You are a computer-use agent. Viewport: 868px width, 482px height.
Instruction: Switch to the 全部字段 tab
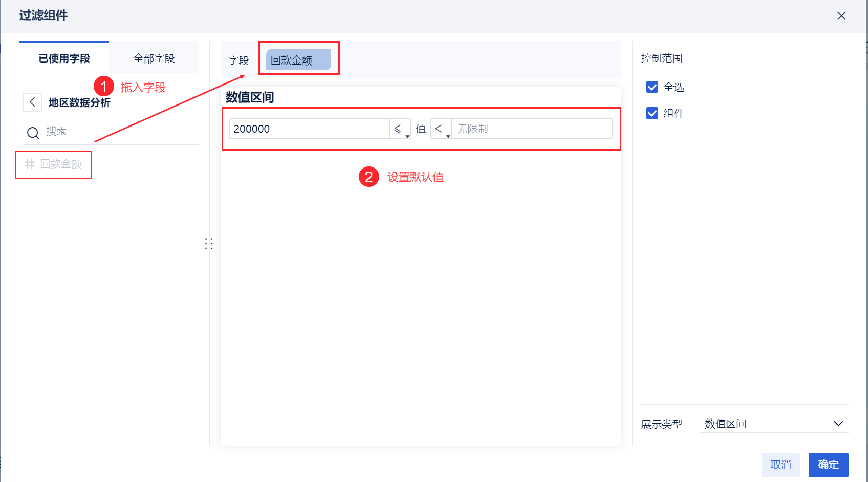pos(154,58)
